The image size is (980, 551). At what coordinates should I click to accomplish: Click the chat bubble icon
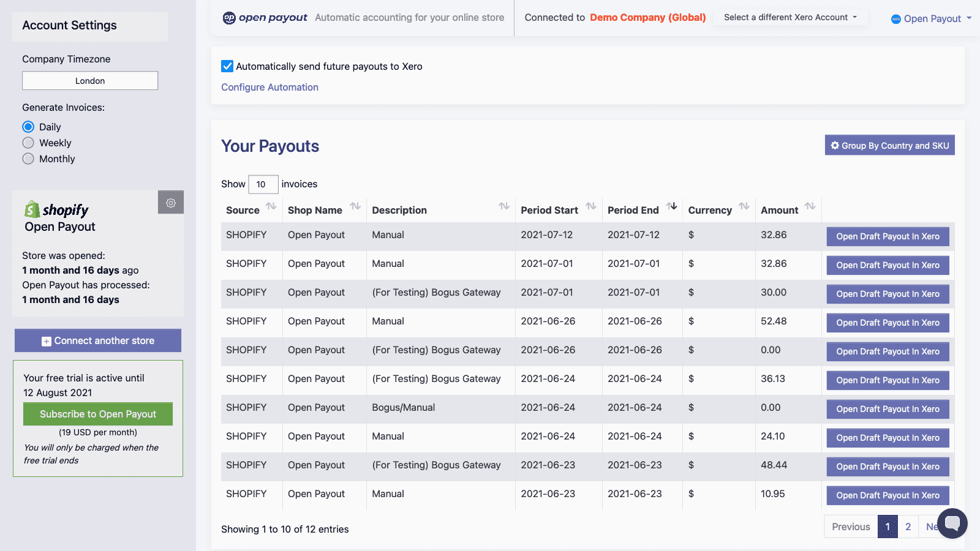pyautogui.click(x=953, y=523)
